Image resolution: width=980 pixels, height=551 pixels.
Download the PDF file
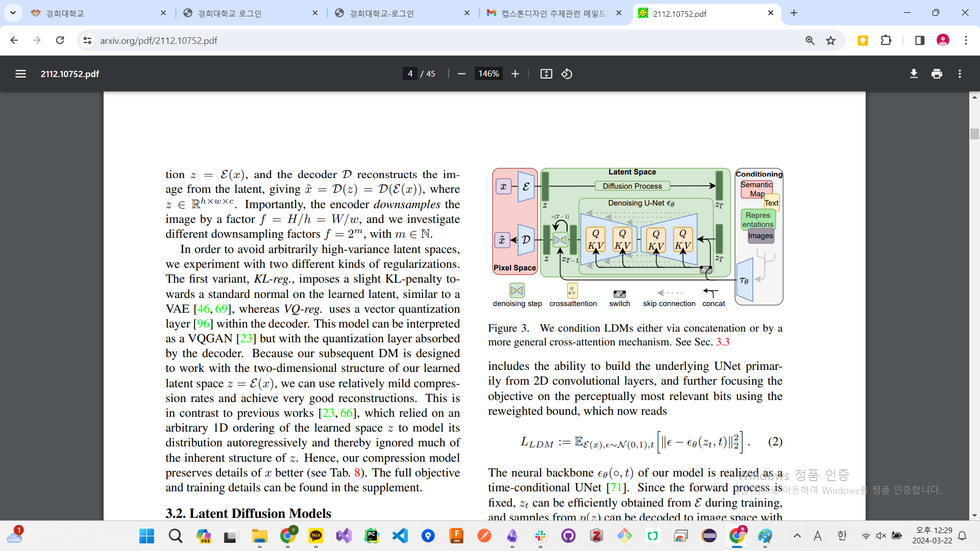(x=914, y=74)
